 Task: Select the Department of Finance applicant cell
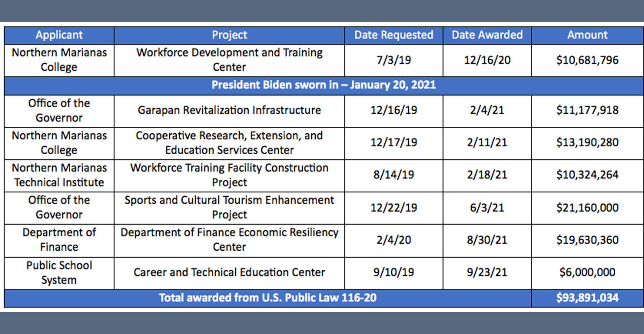(59, 240)
